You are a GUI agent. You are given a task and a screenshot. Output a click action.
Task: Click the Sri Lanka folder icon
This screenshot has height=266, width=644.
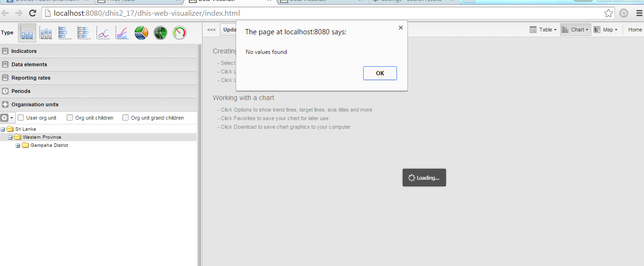[10, 129]
